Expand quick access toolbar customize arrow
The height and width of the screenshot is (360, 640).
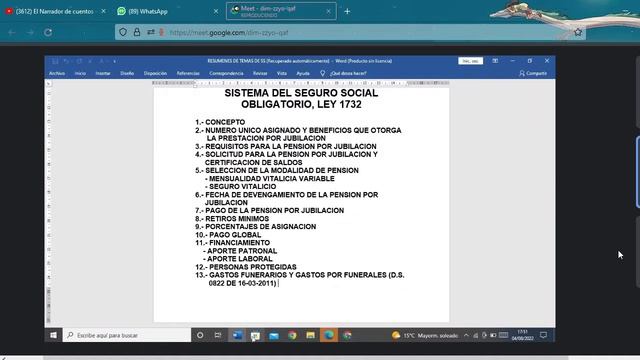[114, 61]
